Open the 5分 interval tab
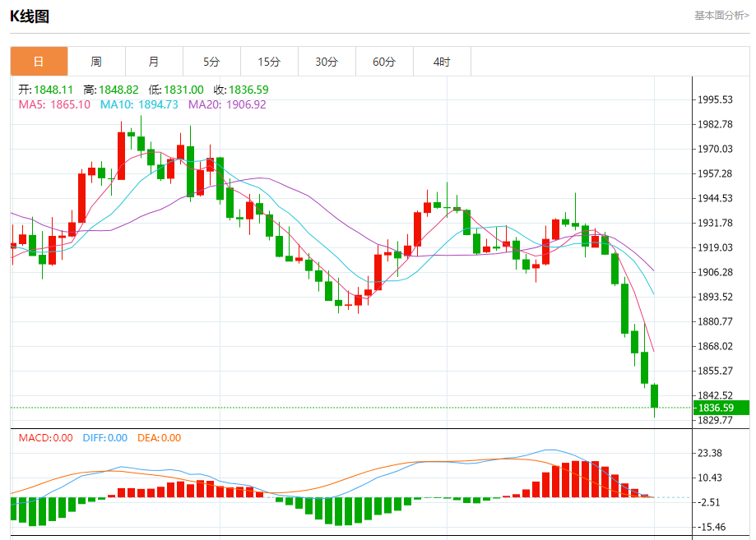This screenshot has height=540, width=756. 211,62
